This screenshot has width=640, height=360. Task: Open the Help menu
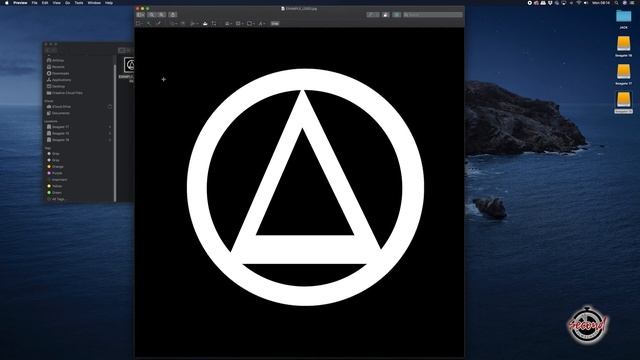click(x=109, y=3)
